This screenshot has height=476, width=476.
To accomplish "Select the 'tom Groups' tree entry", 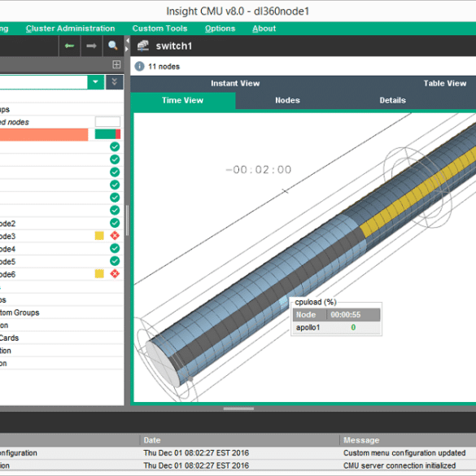I will tap(20, 312).
